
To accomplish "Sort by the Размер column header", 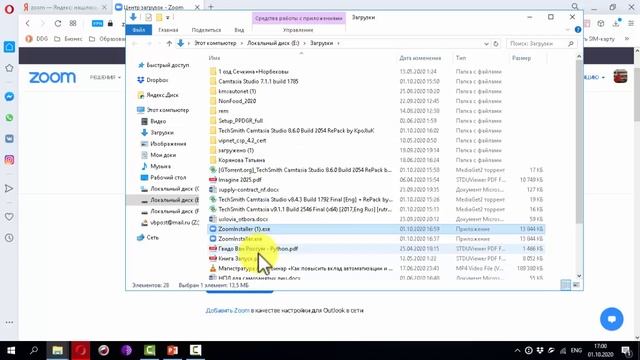I will coord(521,58).
